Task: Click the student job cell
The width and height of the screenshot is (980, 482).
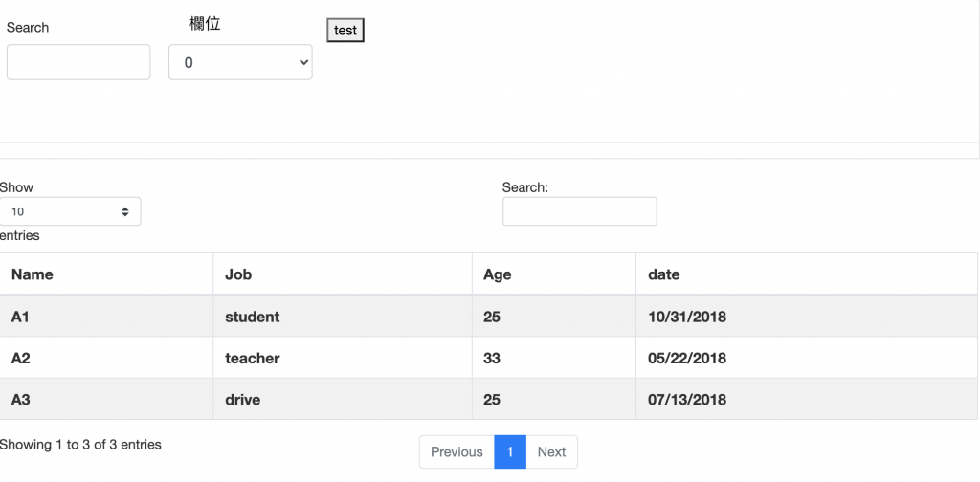Action: pos(253,317)
